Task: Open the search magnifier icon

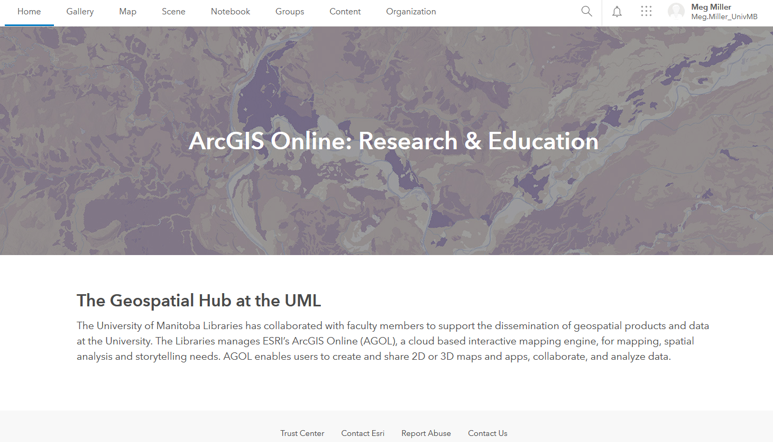Action: [x=586, y=12]
